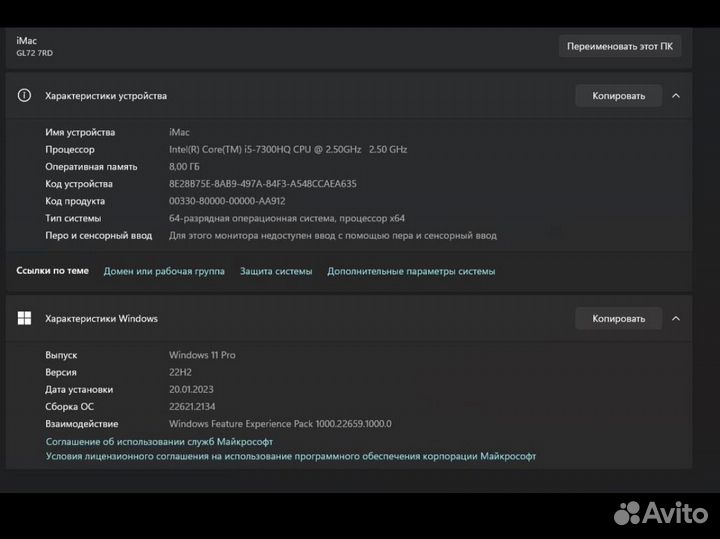Screen dimensions: 720x539
Task: Click the Характеристики устройства header title
Action: click(106, 96)
